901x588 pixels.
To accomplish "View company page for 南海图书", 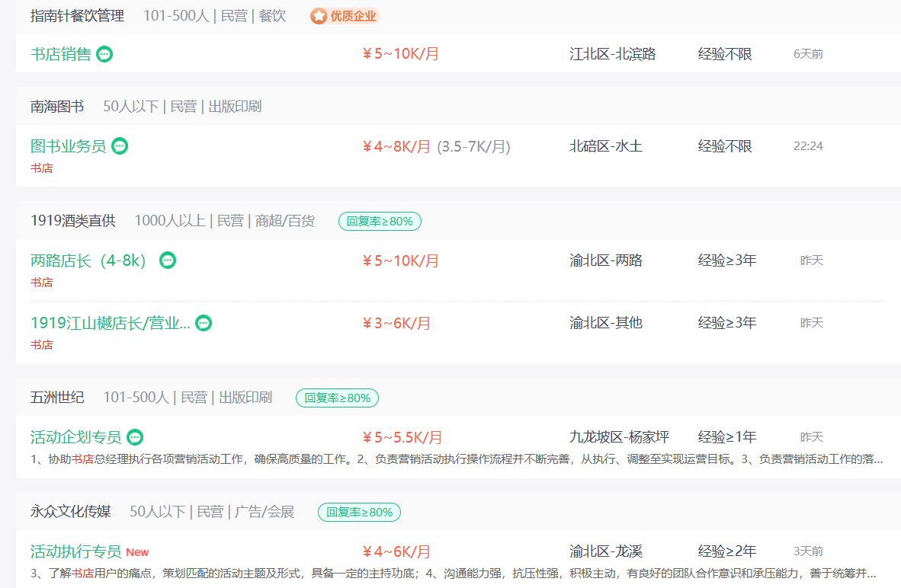I will click(x=57, y=106).
